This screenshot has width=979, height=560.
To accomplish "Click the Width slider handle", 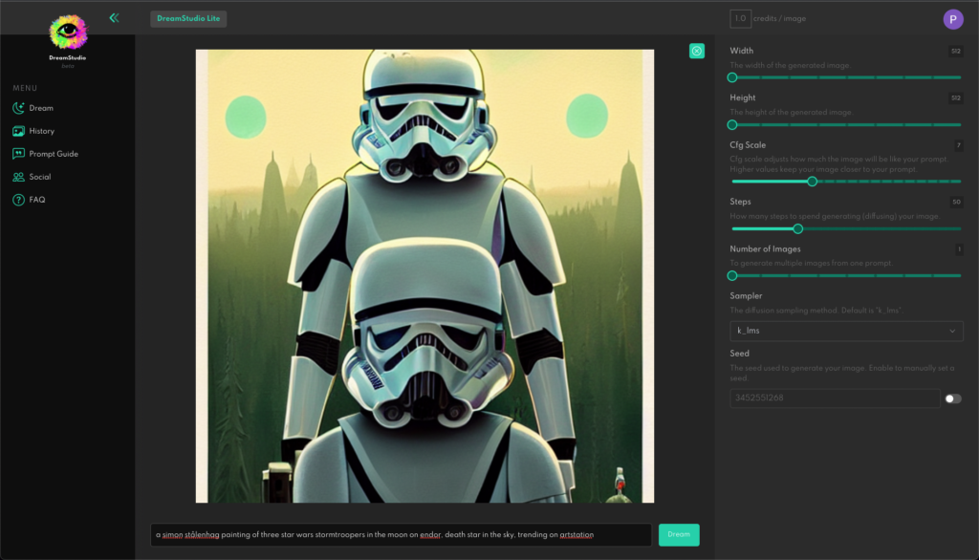I will coord(732,77).
